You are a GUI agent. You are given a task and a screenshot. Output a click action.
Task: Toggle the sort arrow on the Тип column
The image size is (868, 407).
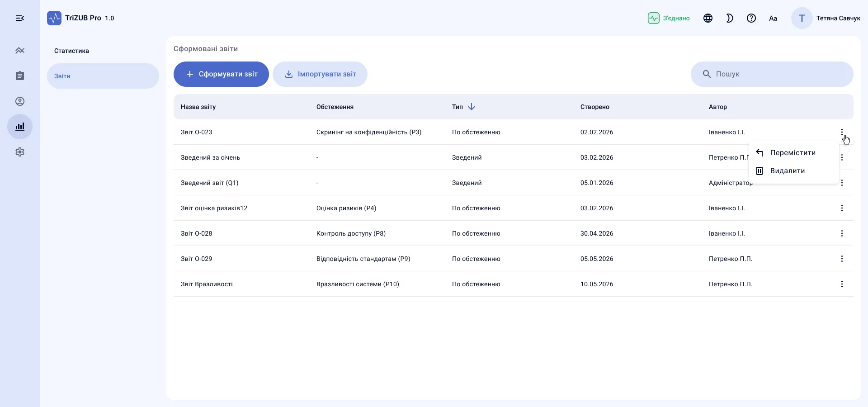[472, 107]
